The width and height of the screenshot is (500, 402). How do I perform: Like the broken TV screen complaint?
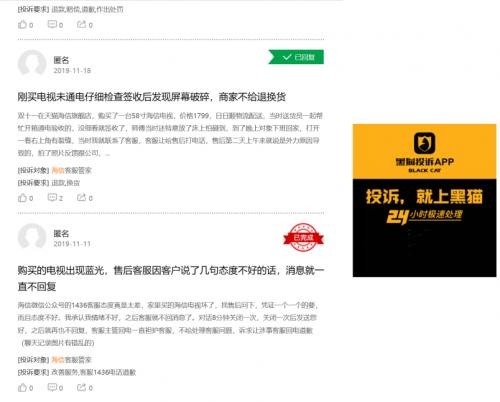(26, 198)
